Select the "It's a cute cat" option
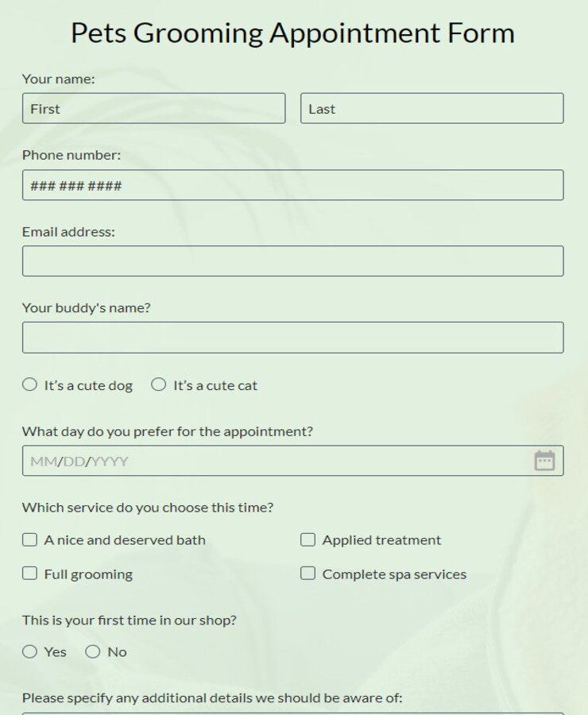 pos(158,384)
